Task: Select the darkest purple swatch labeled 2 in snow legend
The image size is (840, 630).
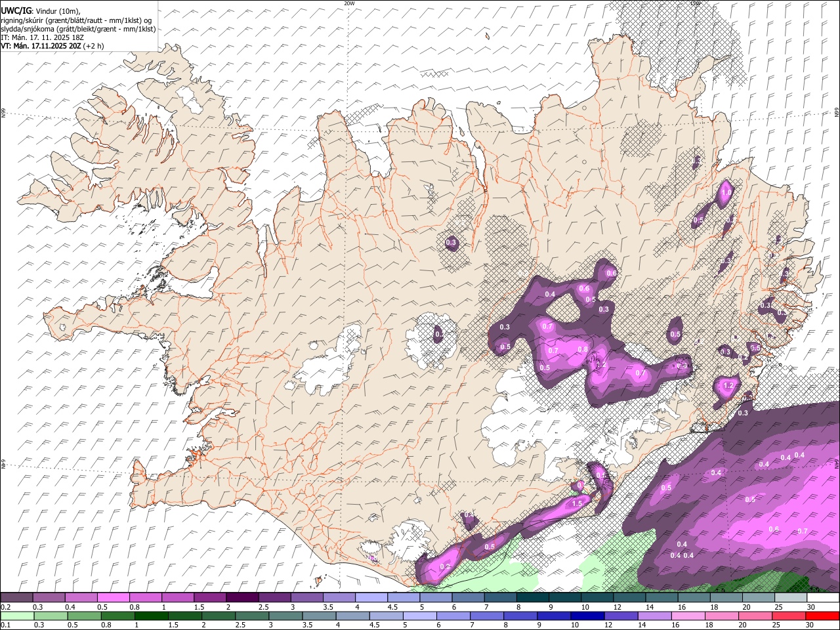Action: [242, 597]
